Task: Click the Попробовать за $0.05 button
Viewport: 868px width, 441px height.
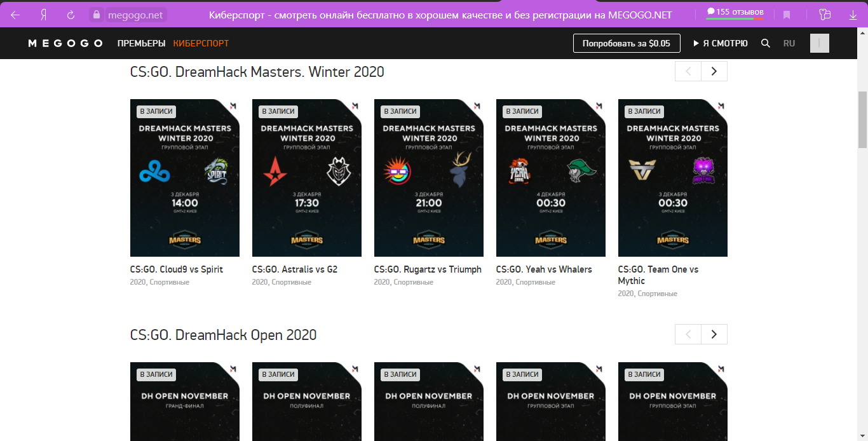Action: click(627, 43)
